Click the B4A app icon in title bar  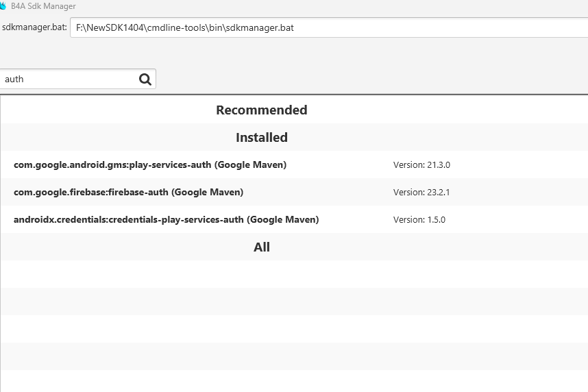coord(3,6)
